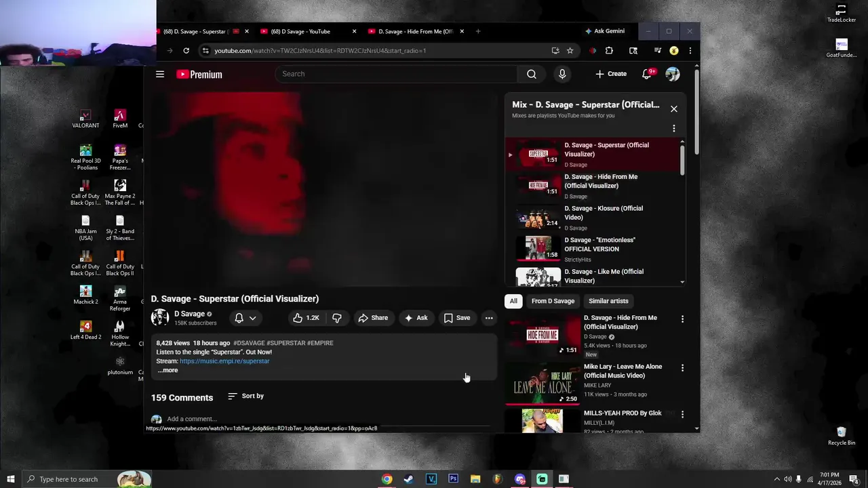Open the music.empi.re/superstar stream link
The width and height of the screenshot is (868, 488).
click(x=224, y=361)
